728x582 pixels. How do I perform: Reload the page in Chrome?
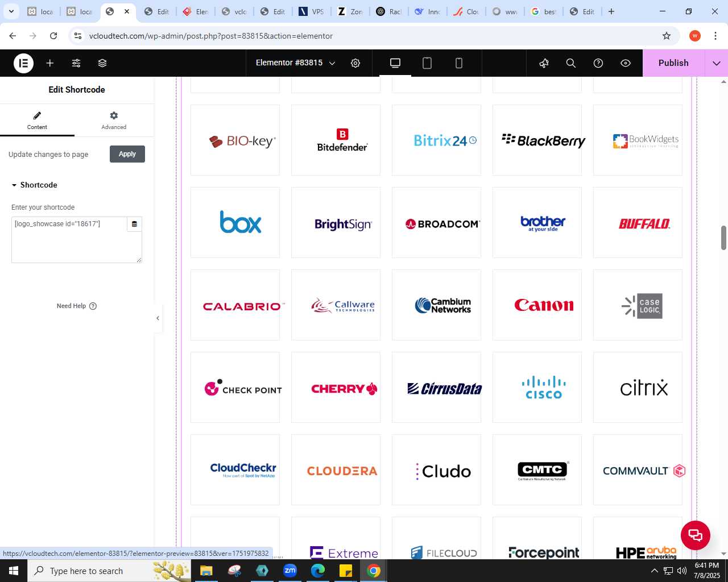coord(53,36)
